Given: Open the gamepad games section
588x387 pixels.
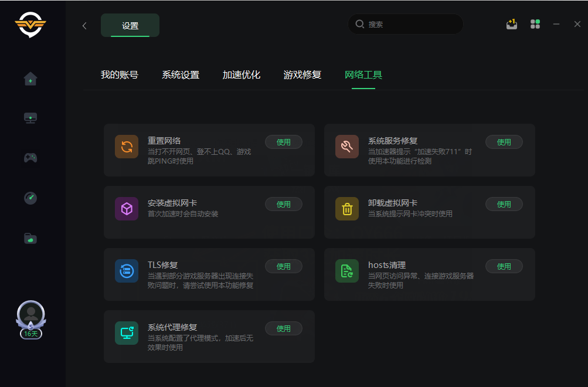Looking at the screenshot, I should point(30,158).
